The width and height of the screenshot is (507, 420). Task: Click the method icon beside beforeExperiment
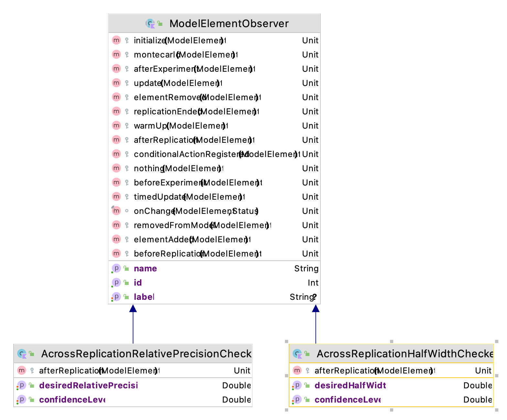tap(116, 182)
